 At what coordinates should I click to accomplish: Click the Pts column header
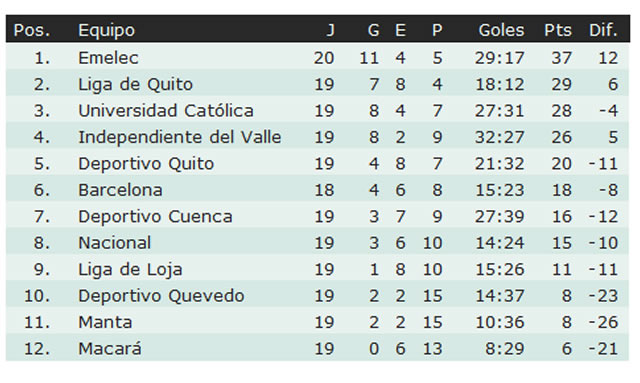(x=558, y=30)
